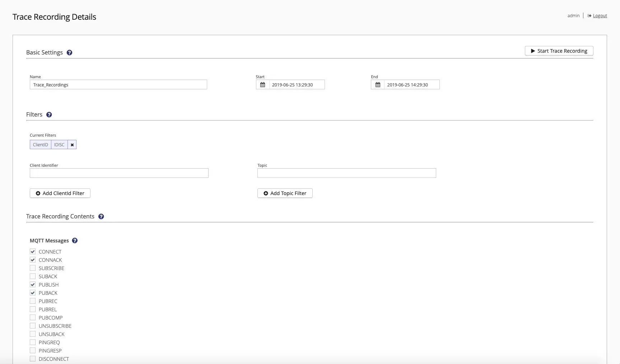Viewport: 620px width, 364px height.
Task: Focus the Name input field
Action: point(118,85)
